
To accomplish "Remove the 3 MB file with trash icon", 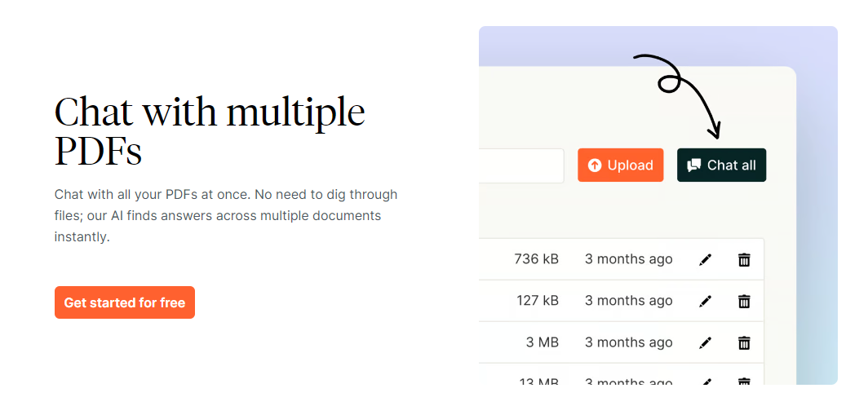I will click(744, 342).
